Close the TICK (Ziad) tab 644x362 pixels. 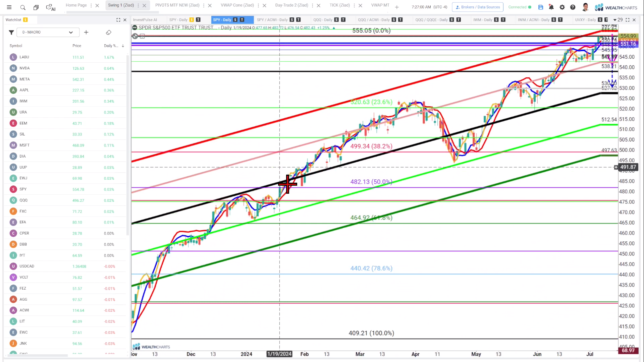tap(360, 6)
